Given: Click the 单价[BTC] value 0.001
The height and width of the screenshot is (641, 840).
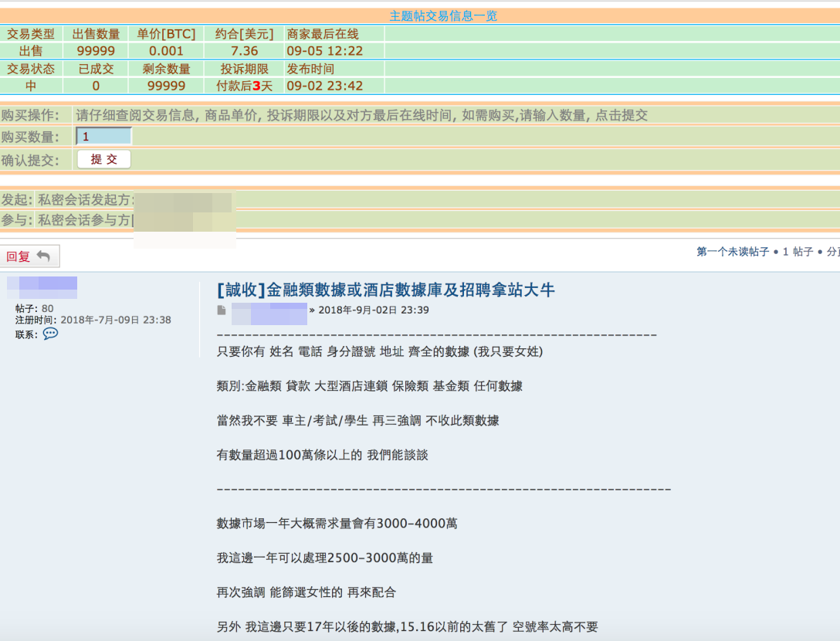Looking at the screenshot, I should [167, 51].
